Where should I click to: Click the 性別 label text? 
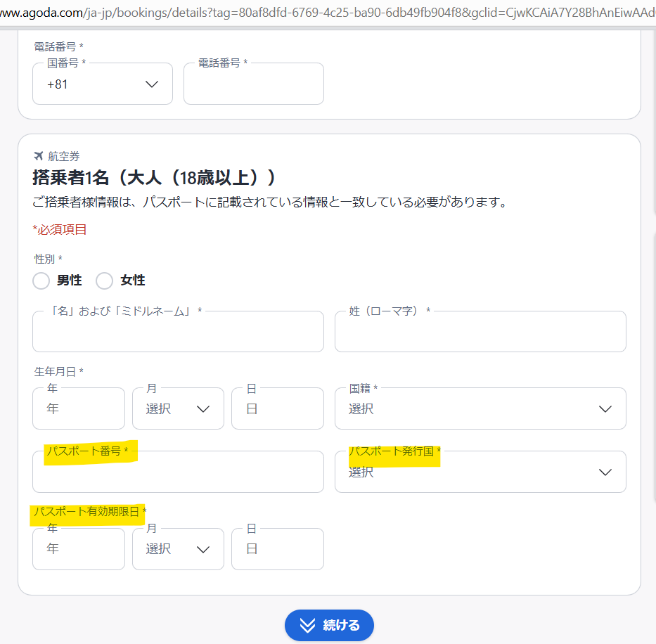click(48, 259)
